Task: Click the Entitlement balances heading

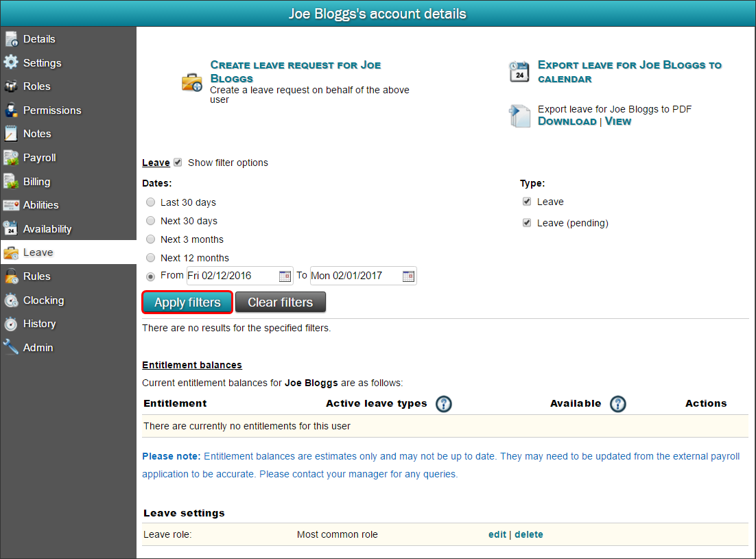Action: tap(192, 365)
